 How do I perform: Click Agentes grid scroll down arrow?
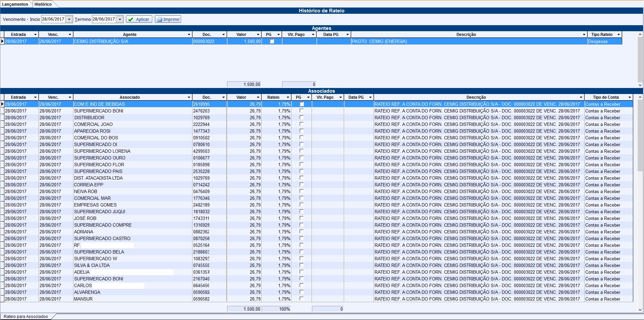click(x=640, y=85)
